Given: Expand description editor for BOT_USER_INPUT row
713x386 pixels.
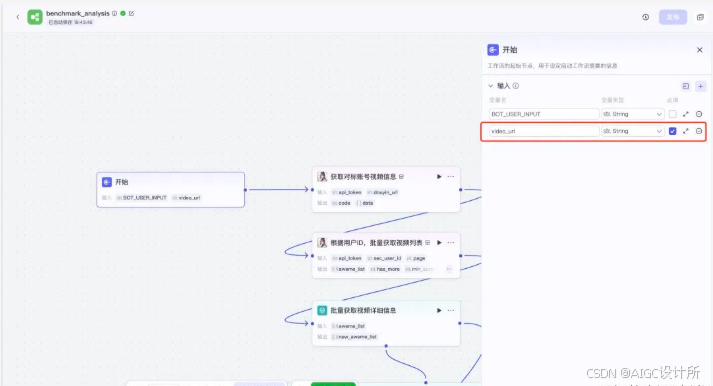Looking at the screenshot, I should pyautogui.click(x=686, y=114).
